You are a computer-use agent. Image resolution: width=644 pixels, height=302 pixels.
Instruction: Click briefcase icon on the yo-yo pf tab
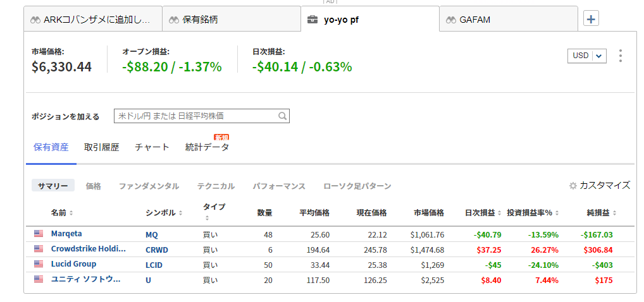click(313, 20)
